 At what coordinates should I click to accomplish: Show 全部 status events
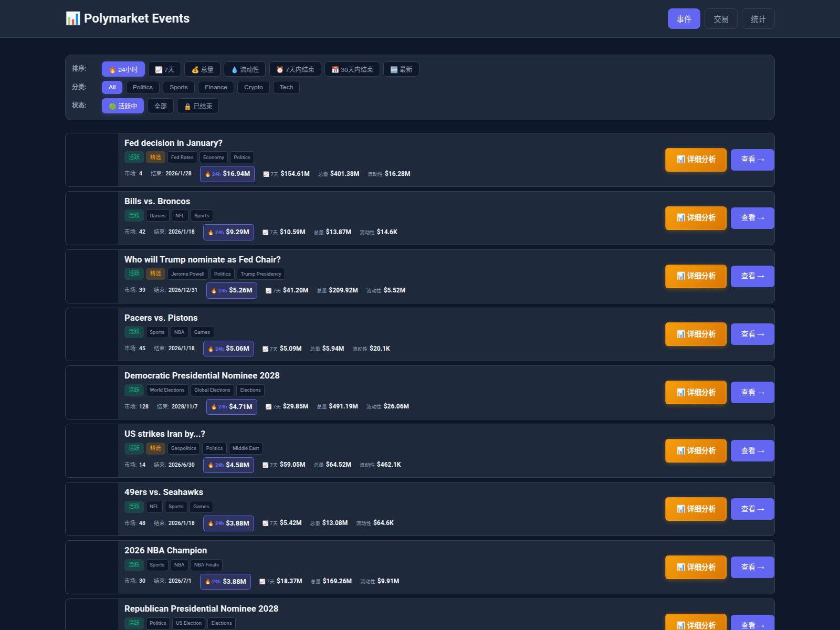click(161, 106)
